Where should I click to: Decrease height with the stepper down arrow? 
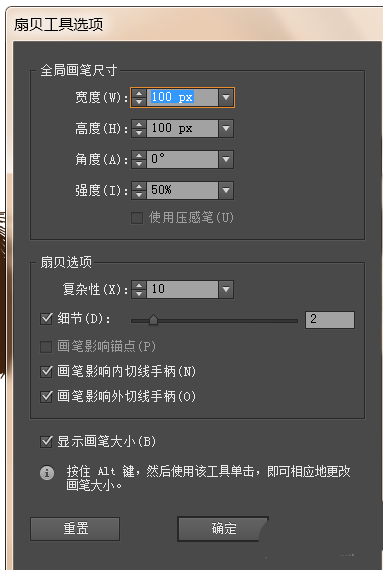(x=139, y=133)
